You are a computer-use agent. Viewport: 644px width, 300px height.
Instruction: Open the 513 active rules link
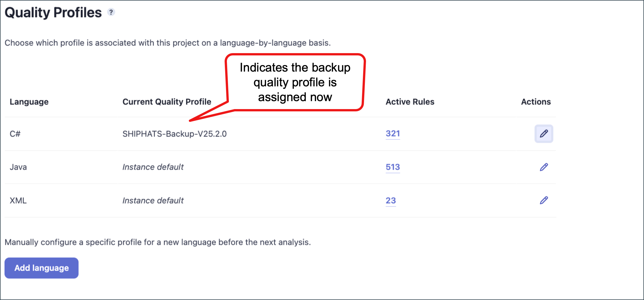tap(392, 167)
